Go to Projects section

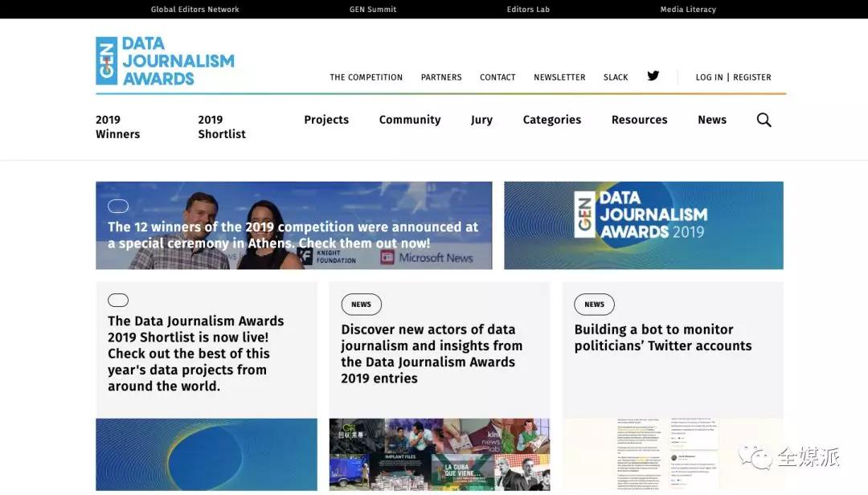326,120
